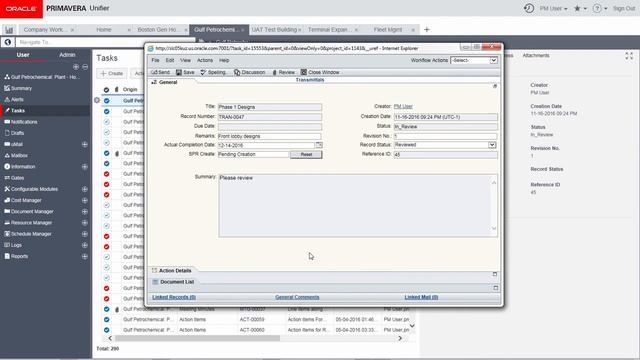The width and height of the screenshot is (640, 360).
Task: Open the Actions menu
Action: [x=205, y=60]
